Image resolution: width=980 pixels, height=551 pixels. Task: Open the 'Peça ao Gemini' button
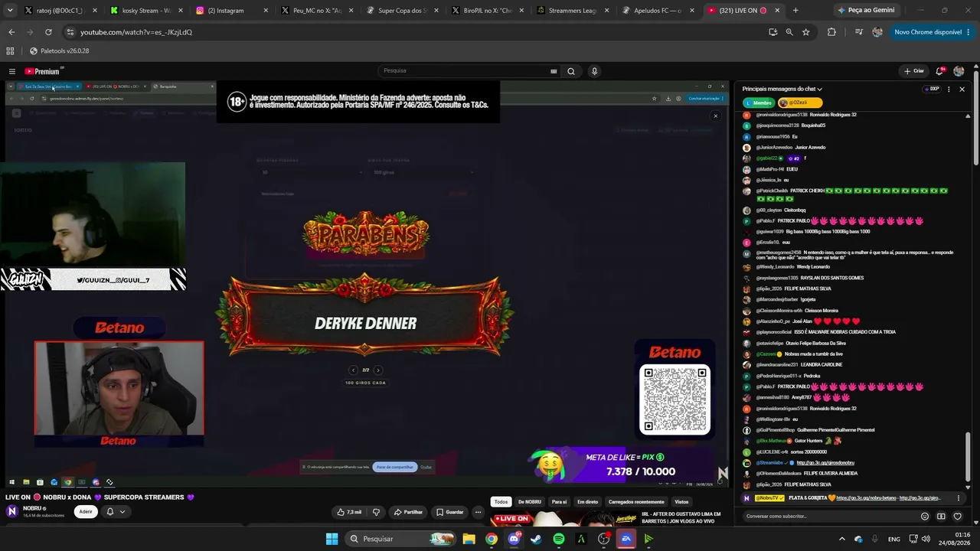[866, 11]
